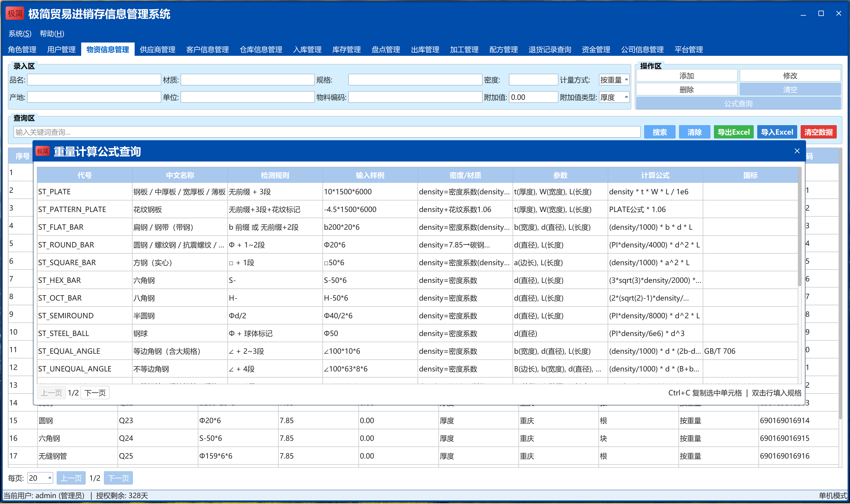
Task: Click the red 极简 app logo in title bar
Action: coord(15,14)
